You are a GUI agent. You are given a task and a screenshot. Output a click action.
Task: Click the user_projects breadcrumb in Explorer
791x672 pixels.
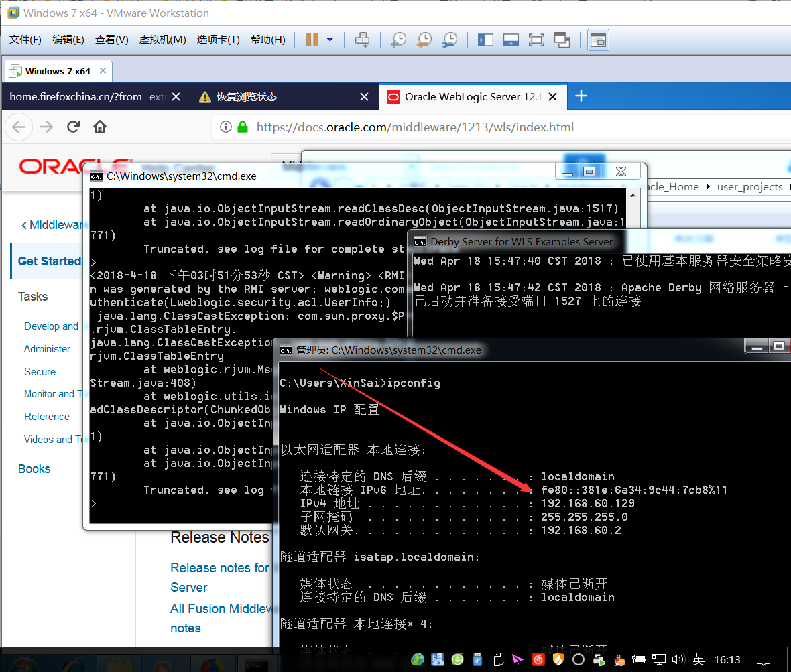749,186
